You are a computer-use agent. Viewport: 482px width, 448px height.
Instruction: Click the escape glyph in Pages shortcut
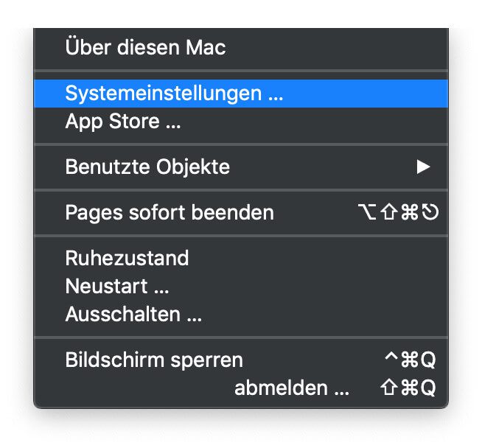tap(432, 213)
